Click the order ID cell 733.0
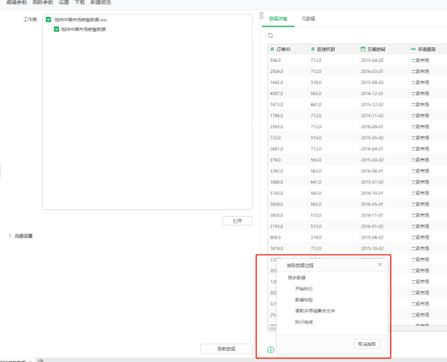This screenshot has width=447, height=362. [275, 138]
